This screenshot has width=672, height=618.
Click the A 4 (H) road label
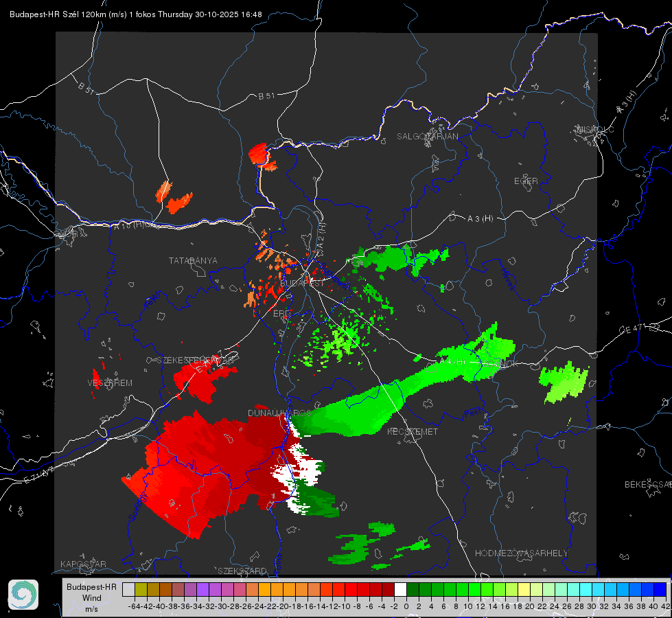pos(452,362)
